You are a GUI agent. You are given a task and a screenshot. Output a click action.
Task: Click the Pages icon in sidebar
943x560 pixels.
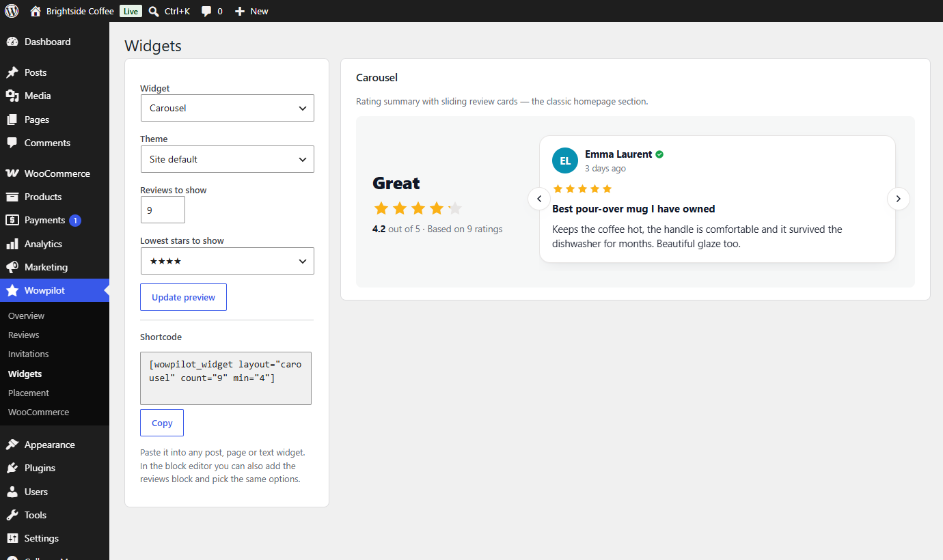[12, 120]
